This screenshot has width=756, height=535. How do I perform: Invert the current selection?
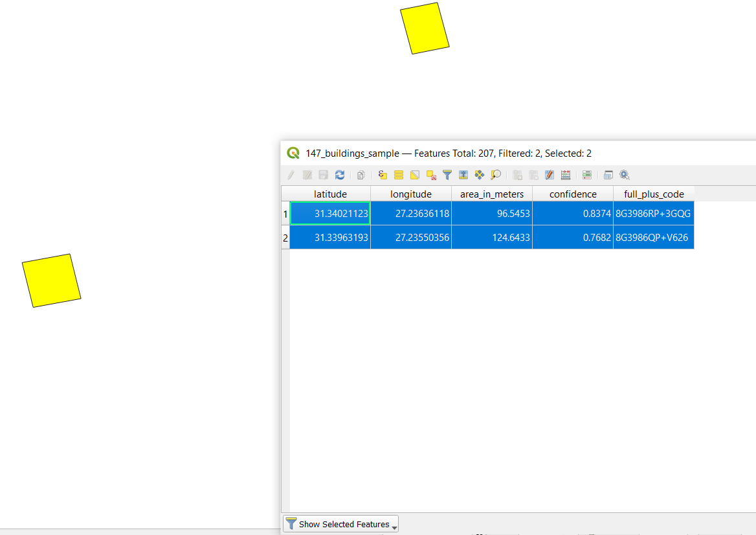[x=414, y=175]
